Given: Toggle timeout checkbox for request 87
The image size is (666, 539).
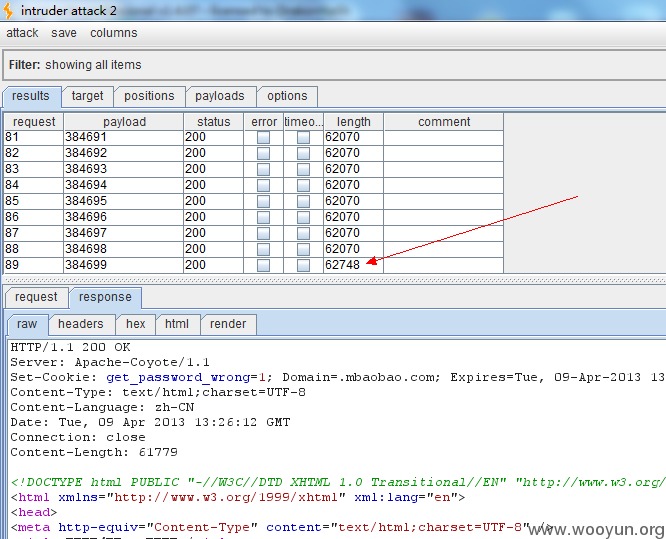Looking at the screenshot, I should pyautogui.click(x=303, y=233).
